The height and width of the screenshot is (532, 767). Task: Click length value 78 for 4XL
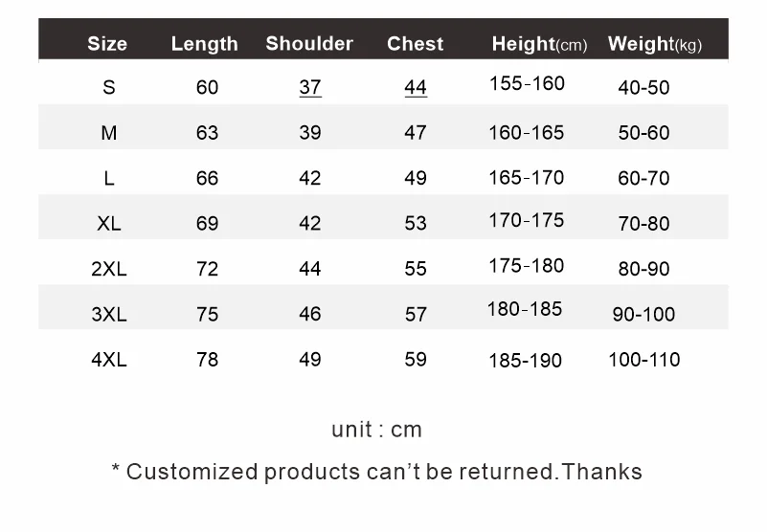(x=207, y=360)
